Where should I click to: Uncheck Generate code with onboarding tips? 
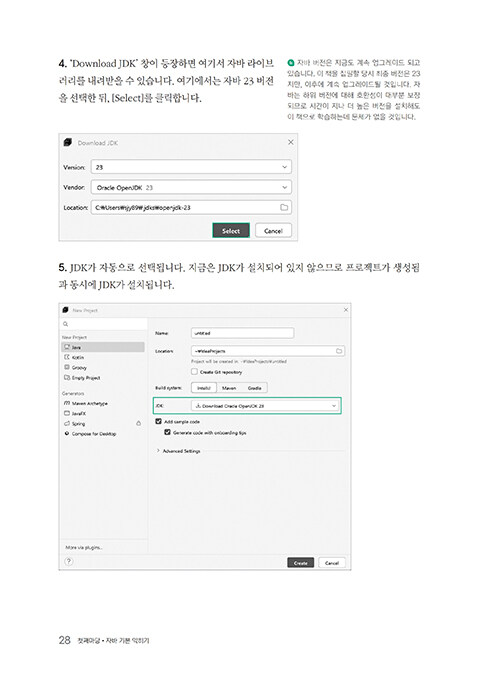167,432
